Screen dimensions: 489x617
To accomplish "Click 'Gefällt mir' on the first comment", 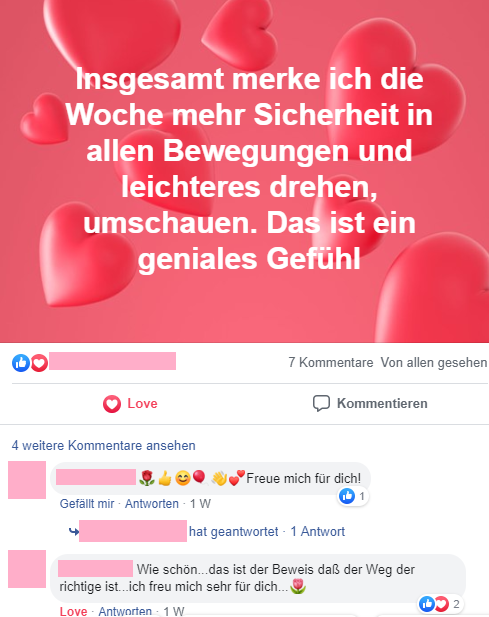I will tap(87, 504).
